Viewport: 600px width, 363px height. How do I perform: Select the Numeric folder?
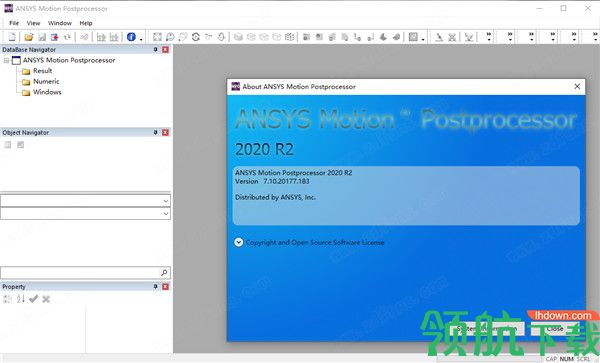[46, 81]
